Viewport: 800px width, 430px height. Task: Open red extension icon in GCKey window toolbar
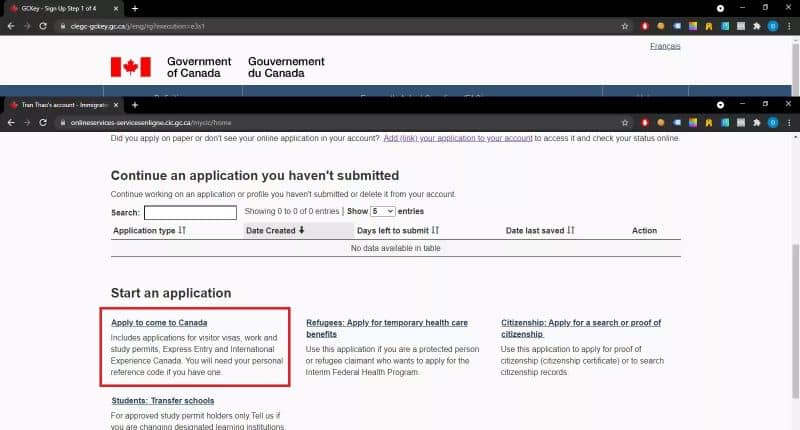[x=645, y=26]
